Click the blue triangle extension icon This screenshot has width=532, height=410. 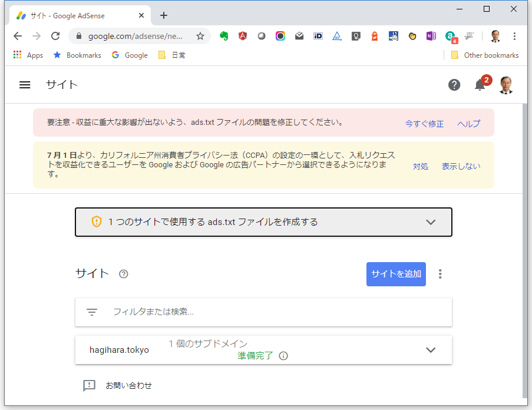(337, 36)
